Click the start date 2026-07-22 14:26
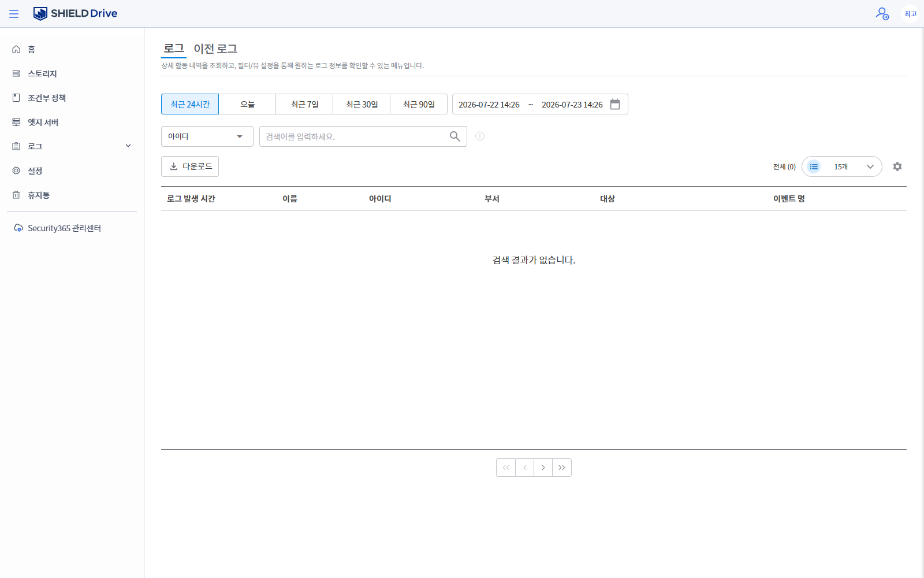Viewport: 924px width, 578px height. pyautogui.click(x=489, y=105)
